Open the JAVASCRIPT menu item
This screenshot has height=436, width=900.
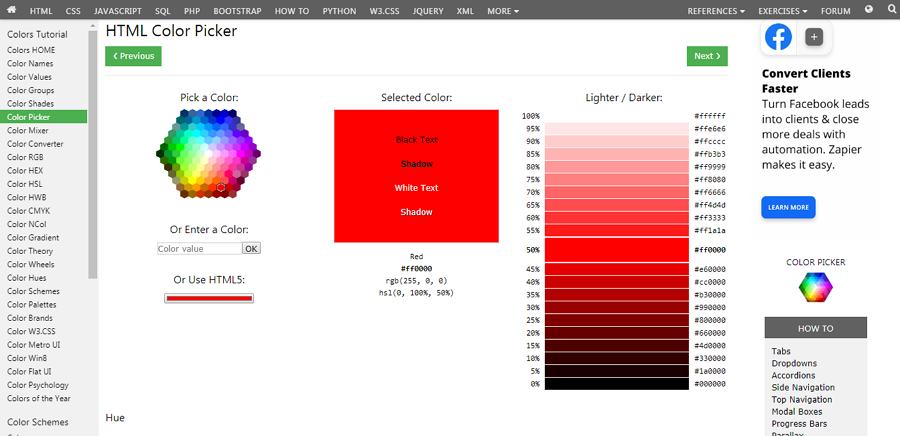click(x=118, y=11)
